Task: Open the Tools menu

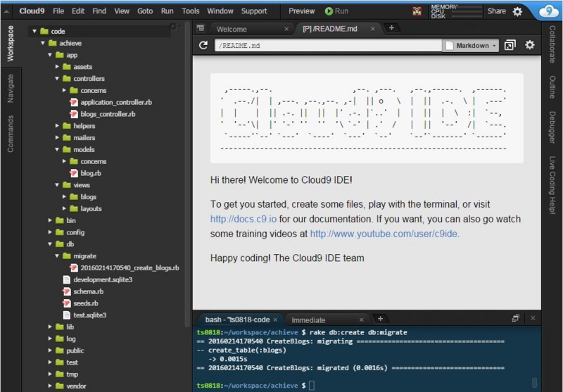Action: (x=190, y=11)
